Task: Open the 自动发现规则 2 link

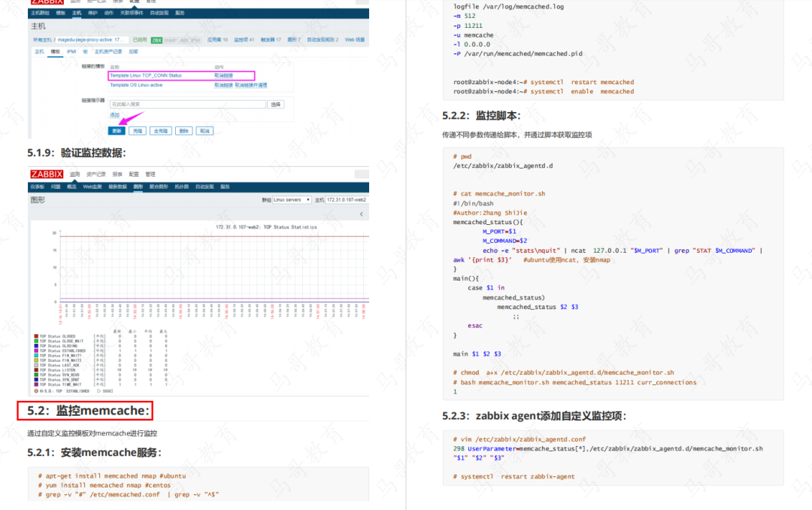Action: [x=323, y=40]
